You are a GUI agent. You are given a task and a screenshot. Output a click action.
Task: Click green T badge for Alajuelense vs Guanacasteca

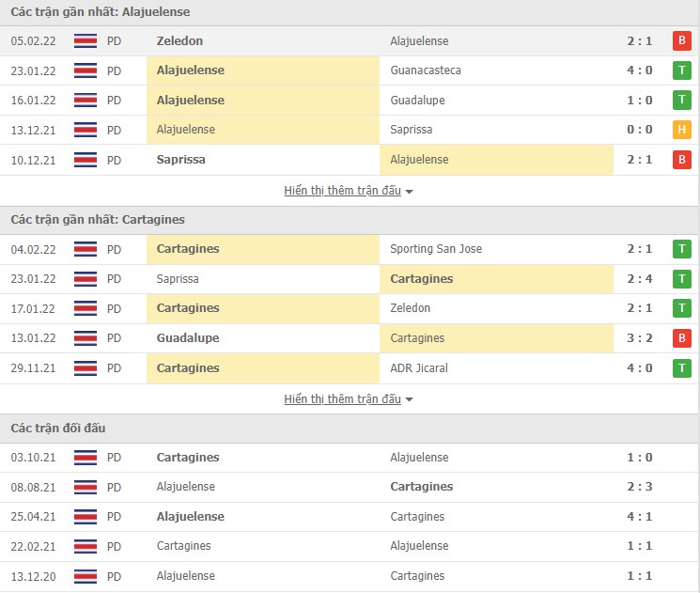pos(681,70)
